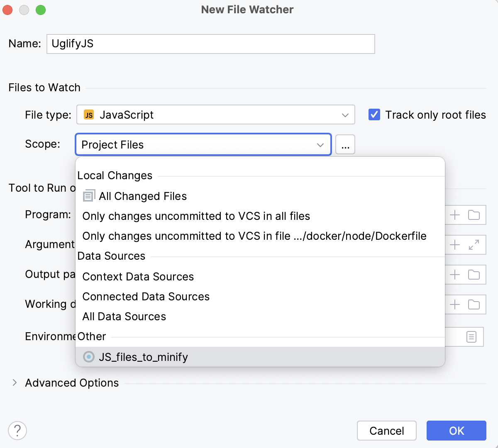Pick All Data Sources scope entry
The height and width of the screenshot is (448, 498).
pyautogui.click(x=124, y=317)
